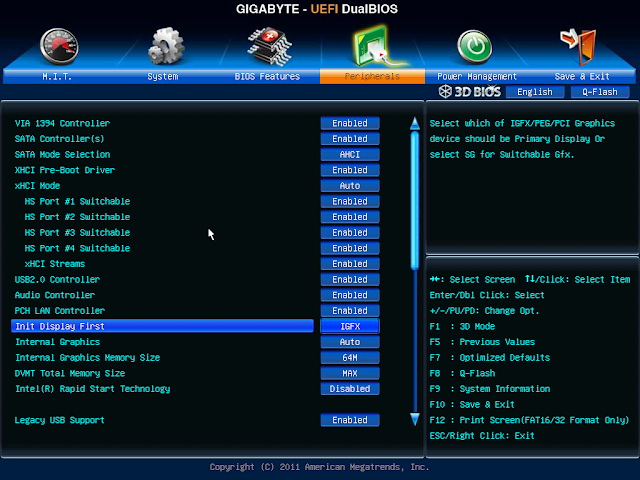Toggle SATA Controller(s) Enabled value
Screen dimensions: 640x480
[350, 139]
